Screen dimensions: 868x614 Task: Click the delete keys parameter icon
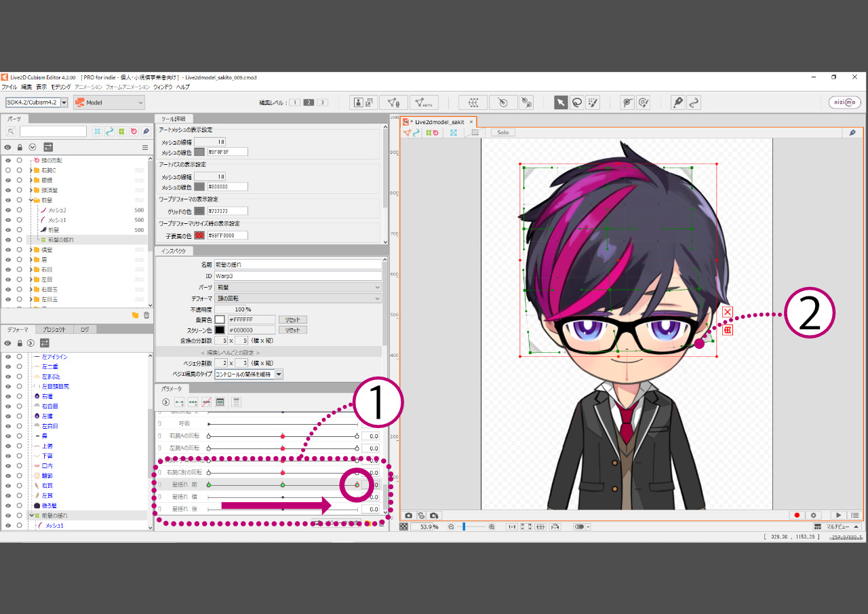206,402
